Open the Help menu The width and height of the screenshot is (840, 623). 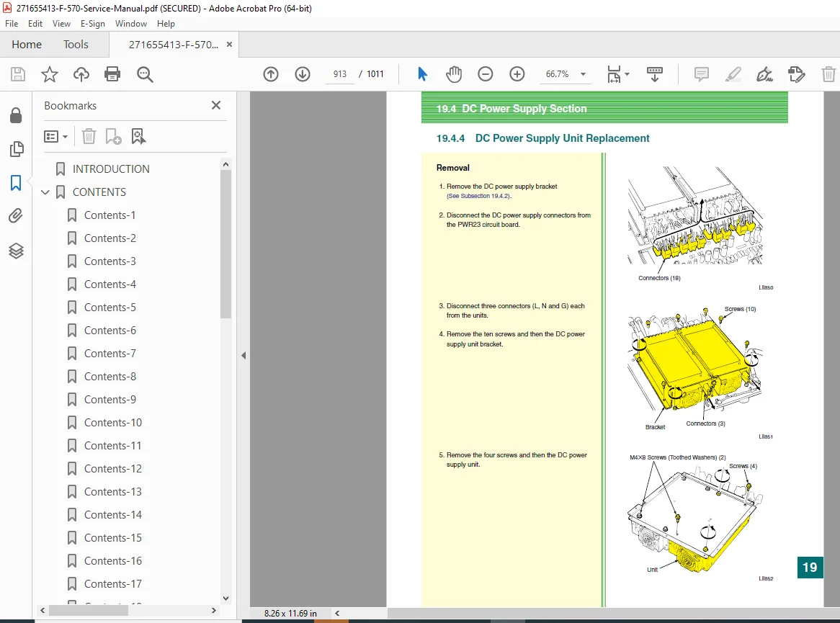(166, 24)
